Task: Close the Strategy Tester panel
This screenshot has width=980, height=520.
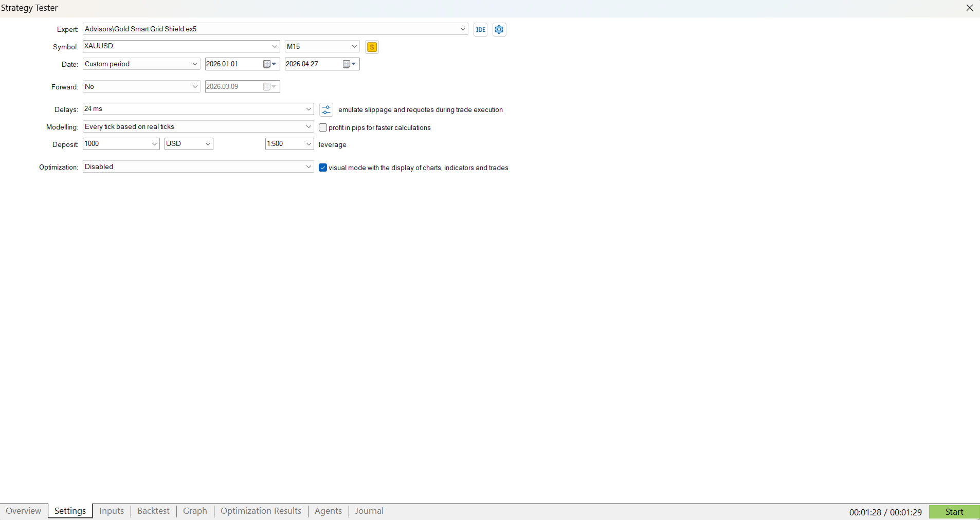Action: coord(970,8)
